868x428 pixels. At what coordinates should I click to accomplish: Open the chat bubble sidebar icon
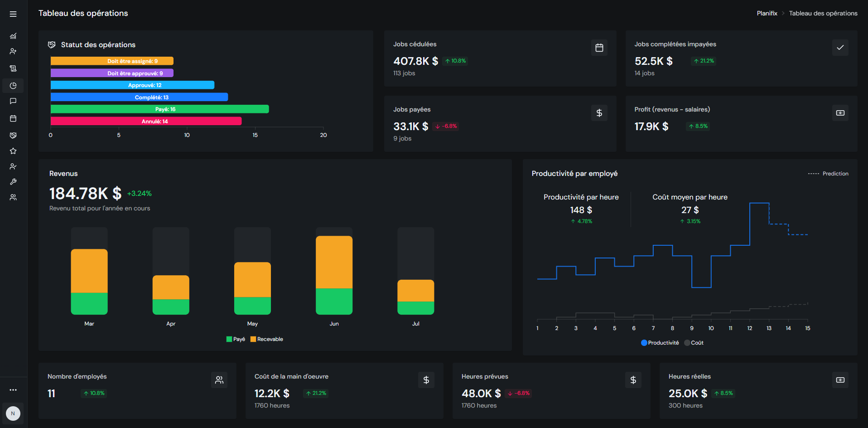pos(13,101)
